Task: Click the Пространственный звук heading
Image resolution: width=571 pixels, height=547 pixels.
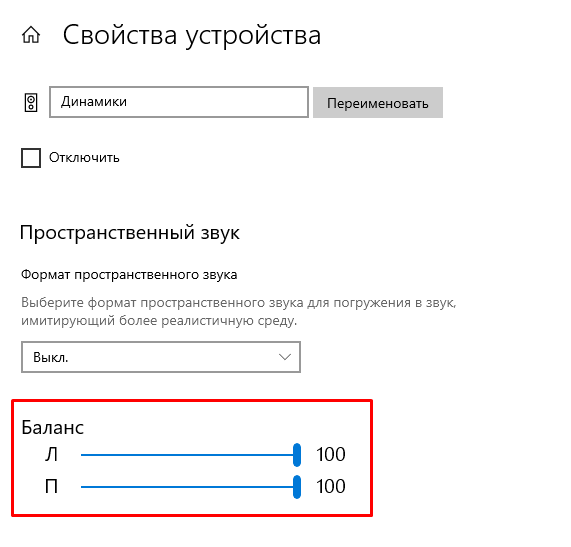Action: (130, 233)
